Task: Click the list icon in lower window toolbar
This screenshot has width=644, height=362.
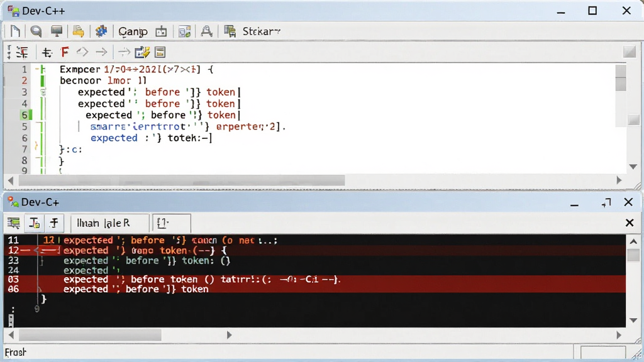Action: (x=14, y=223)
